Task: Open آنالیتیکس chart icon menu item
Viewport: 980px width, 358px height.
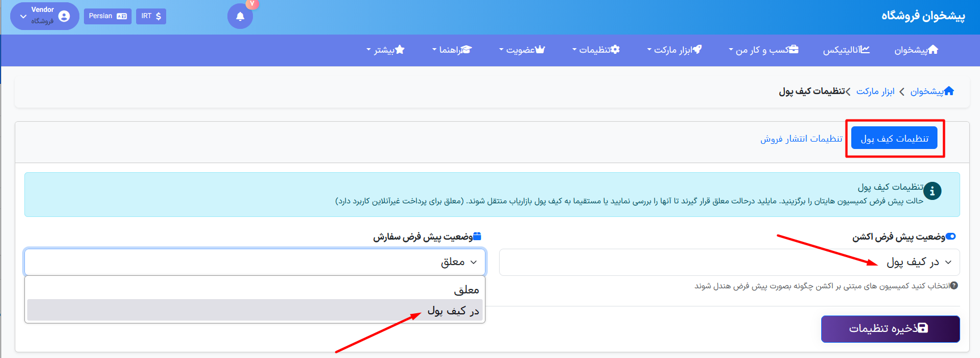Action: coord(865,50)
